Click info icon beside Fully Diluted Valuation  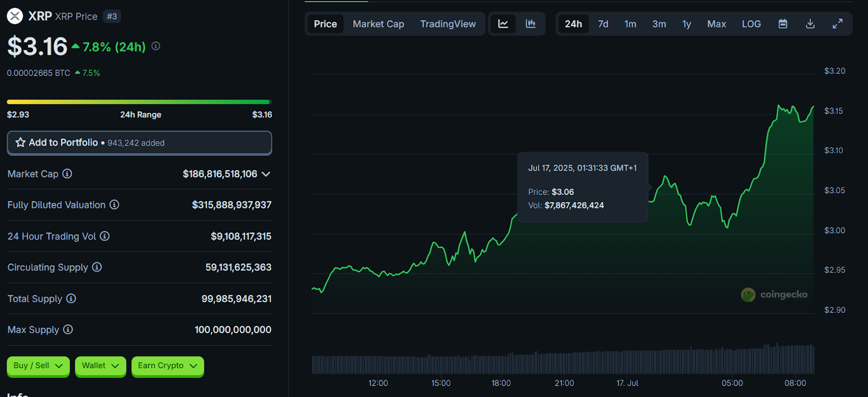114,205
